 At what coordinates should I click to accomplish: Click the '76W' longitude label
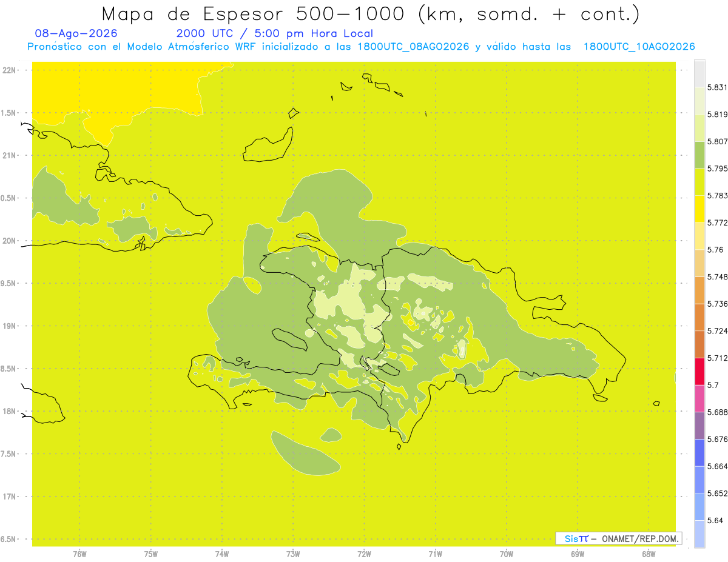click(79, 554)
